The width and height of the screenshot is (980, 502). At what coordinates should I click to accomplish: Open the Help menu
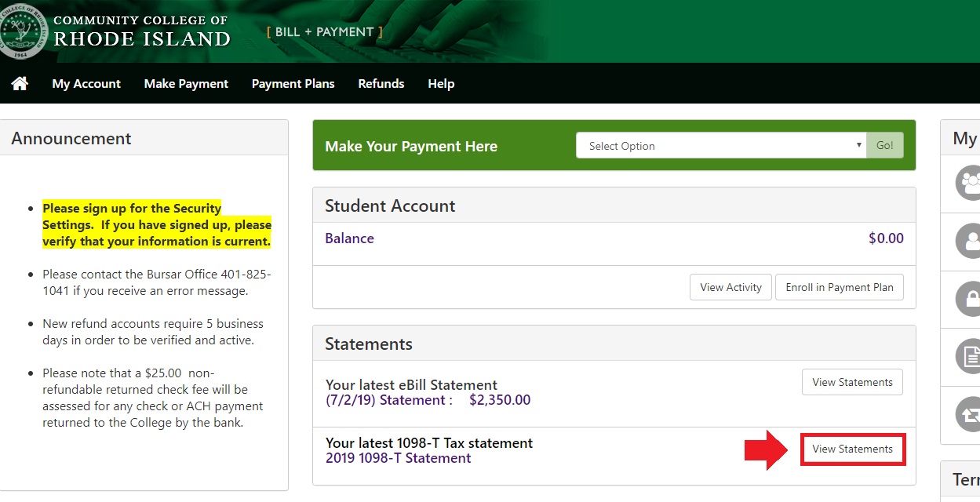441,83
